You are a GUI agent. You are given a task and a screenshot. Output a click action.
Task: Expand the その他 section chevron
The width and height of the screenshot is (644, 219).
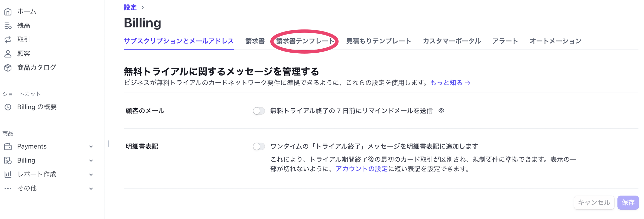[x=91, y=189]
